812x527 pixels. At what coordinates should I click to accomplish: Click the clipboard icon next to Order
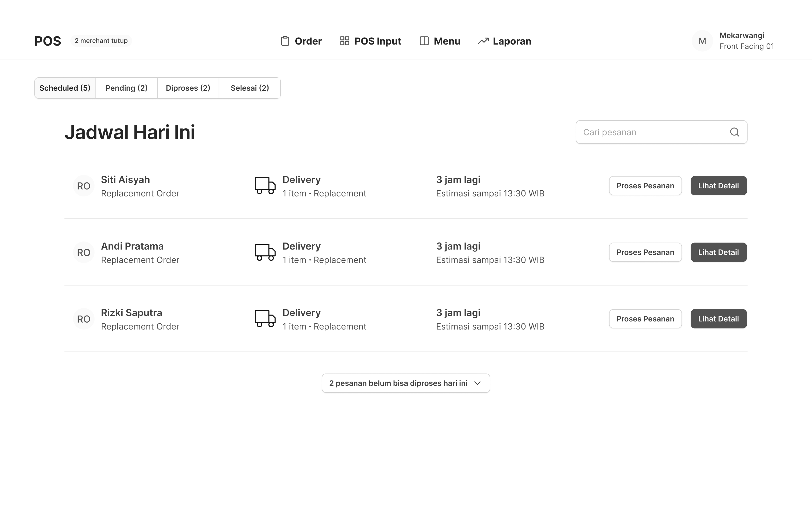285,41
